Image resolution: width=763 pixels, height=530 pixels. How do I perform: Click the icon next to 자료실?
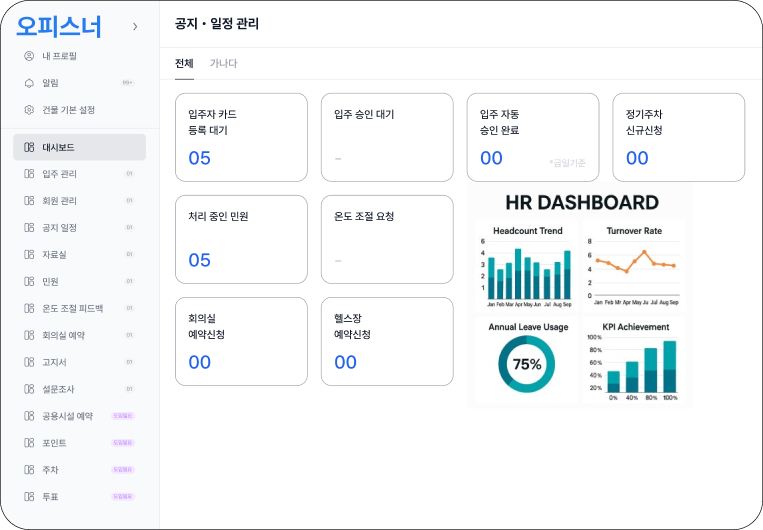pyautogui.click(x=29, y=255)
